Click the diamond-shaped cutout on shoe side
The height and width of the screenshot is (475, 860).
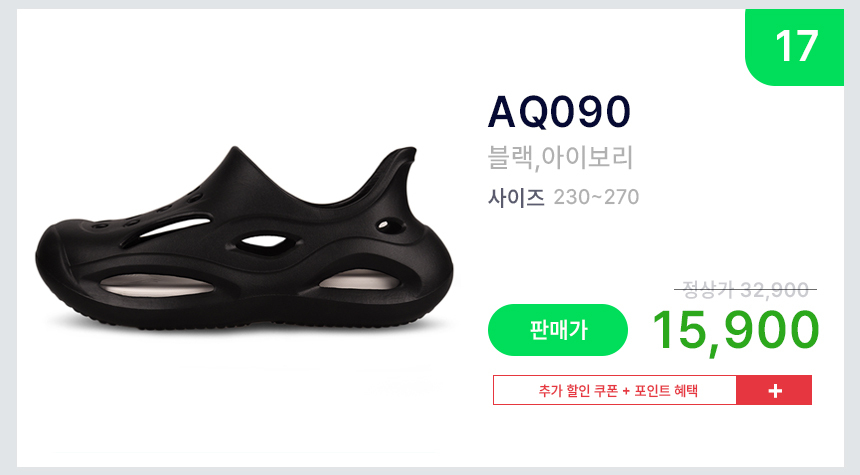(265, 242)
